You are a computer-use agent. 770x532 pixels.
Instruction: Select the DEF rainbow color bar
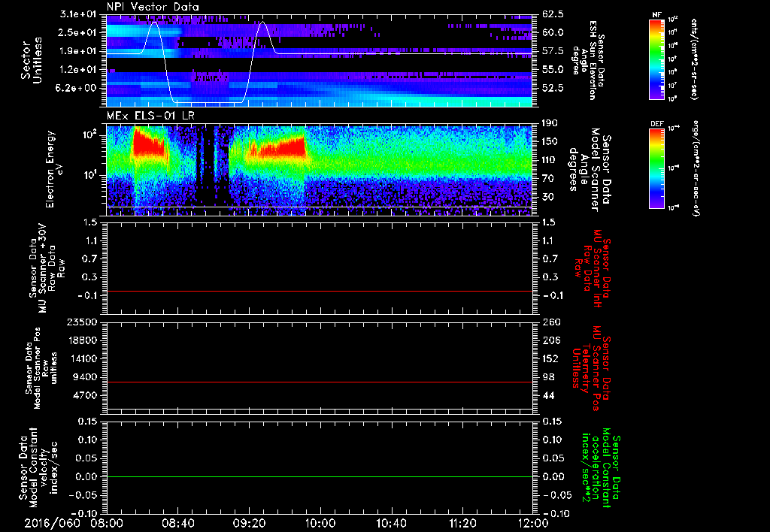[x=656, y=168]
